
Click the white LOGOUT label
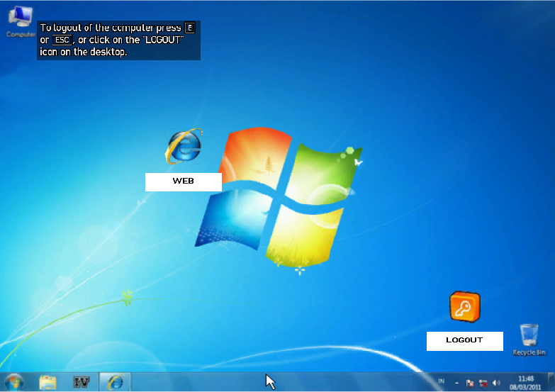[465, 341]
